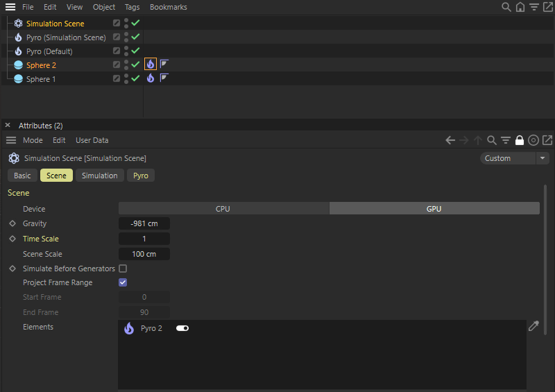The image size is (555, 392).
Task: Click the Elements picker eyedropper icon
Action: 533,326
